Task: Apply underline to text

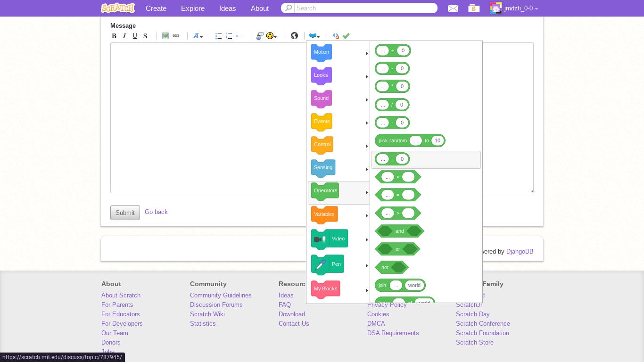Action: click(x=134, y=36)
